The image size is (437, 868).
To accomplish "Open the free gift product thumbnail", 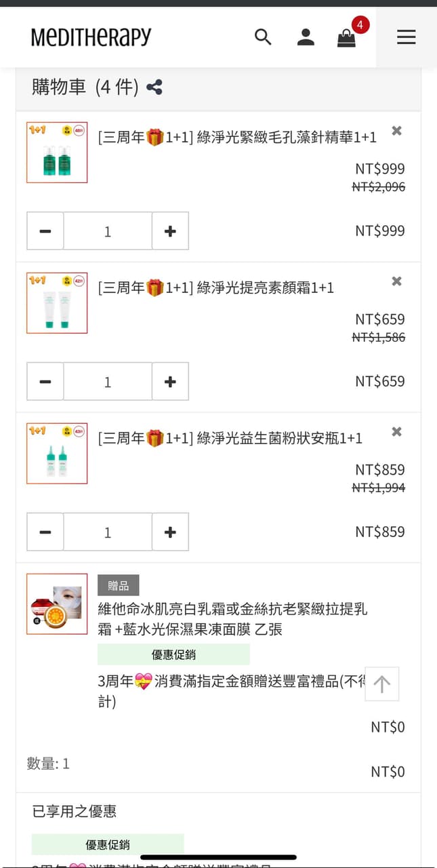I will click(x=57, y=604).
